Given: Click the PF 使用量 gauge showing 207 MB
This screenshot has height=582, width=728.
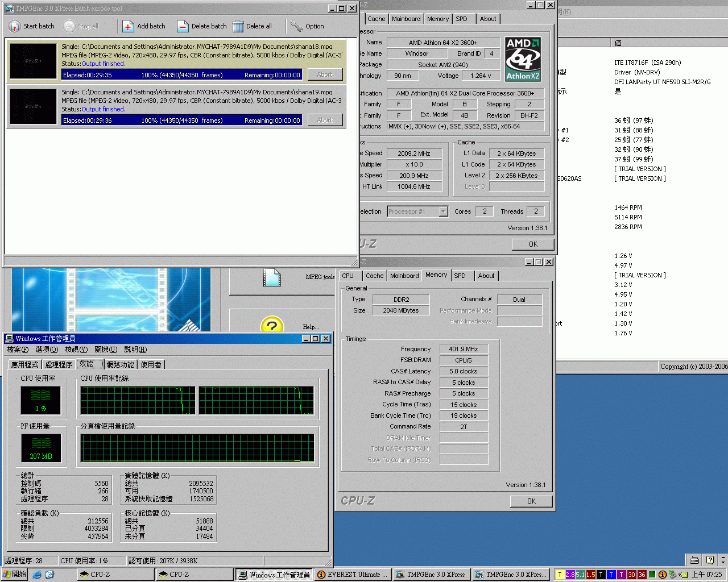Looking at the screenshot, I should (41, 448).
